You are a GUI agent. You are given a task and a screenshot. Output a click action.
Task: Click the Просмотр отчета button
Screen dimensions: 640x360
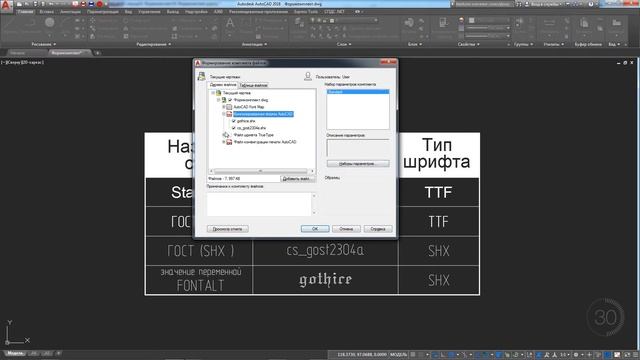pos(227,229)
